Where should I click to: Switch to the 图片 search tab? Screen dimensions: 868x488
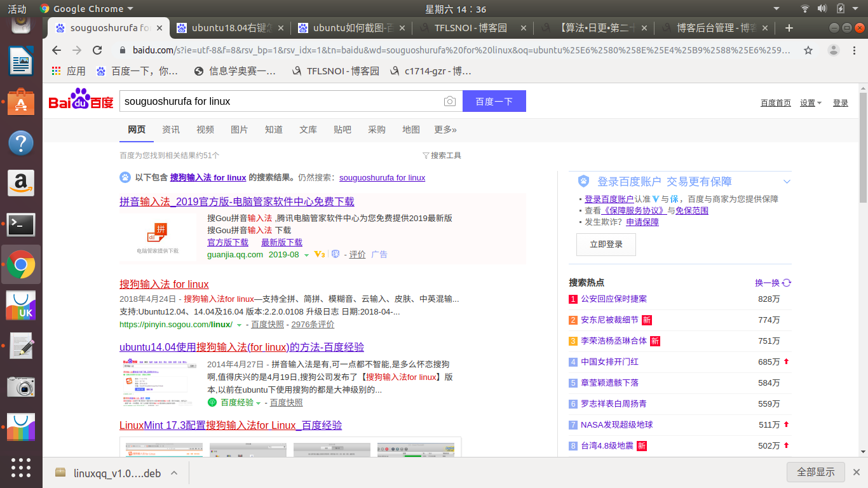240,130
